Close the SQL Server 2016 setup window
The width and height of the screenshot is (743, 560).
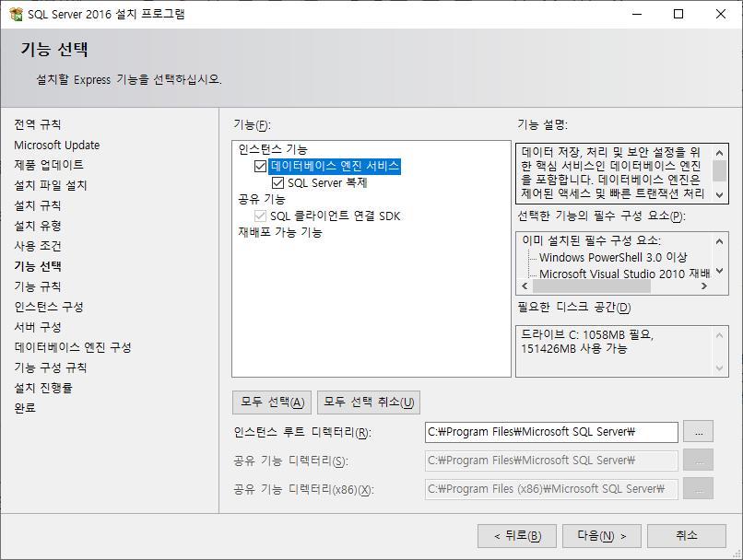721,14
